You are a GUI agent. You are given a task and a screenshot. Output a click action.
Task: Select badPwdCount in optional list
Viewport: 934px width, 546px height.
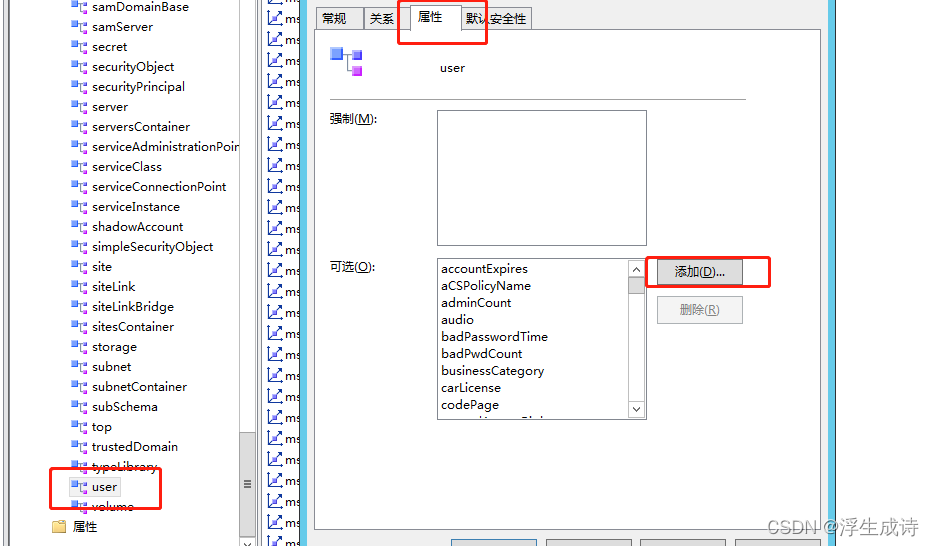click(481, 354)
